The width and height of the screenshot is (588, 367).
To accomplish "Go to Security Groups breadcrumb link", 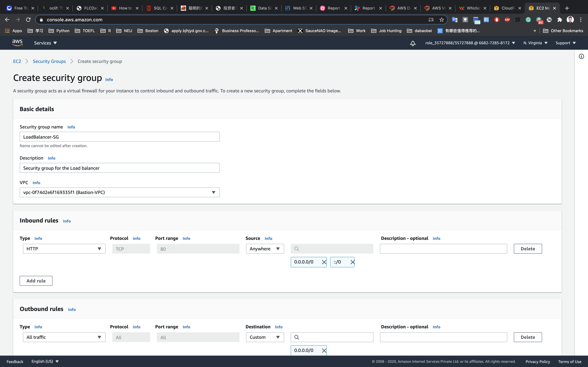I will (49, 61).
